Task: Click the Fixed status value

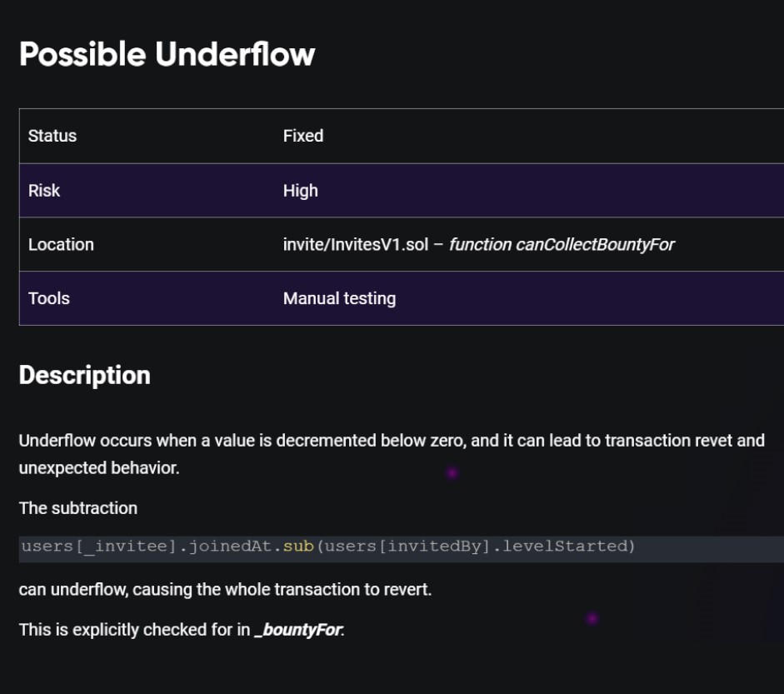Action: coord(303,136)
